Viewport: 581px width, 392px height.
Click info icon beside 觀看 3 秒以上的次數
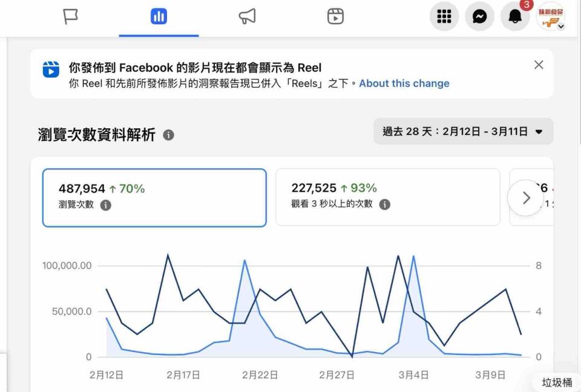pyautogui.click(x=384, y=205)
